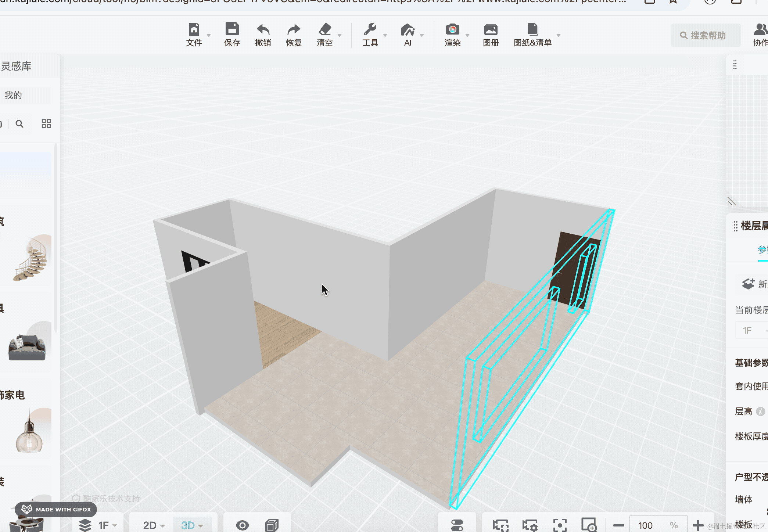Click the display settings switches icon
Screen dimensions: 768x532
(457, 525)
